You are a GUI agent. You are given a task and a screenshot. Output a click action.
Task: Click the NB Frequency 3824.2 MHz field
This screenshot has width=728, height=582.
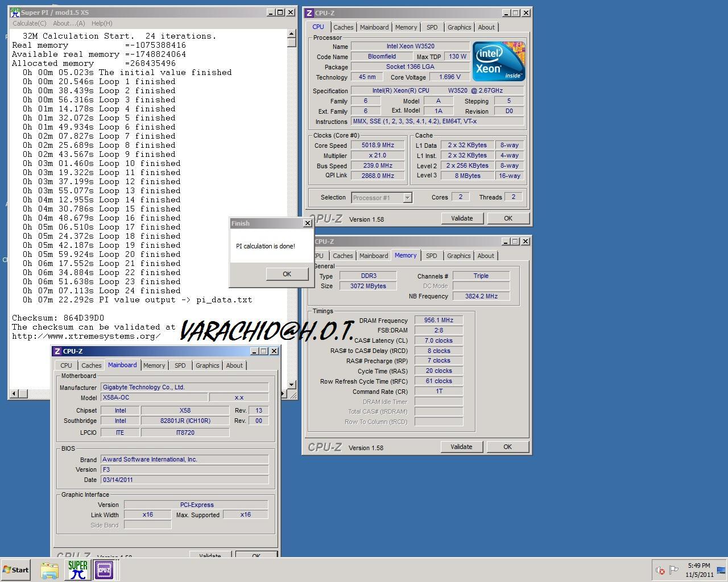[x=481, y=296]
